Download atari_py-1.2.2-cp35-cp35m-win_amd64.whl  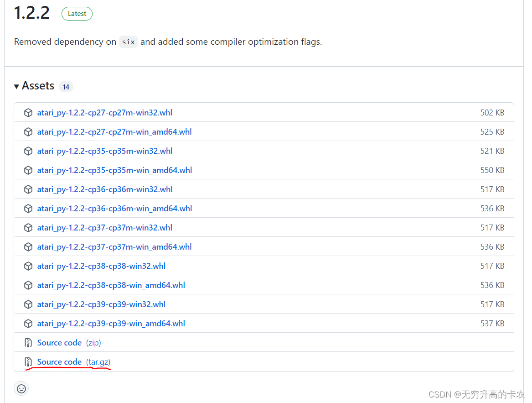(114, 170)
